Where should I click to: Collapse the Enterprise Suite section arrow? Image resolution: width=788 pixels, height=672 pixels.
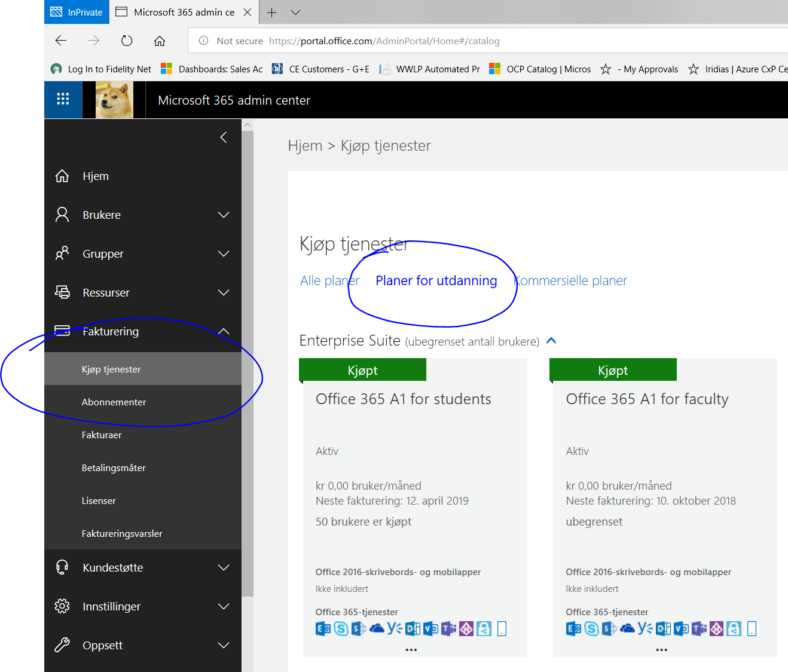[551, 341]
